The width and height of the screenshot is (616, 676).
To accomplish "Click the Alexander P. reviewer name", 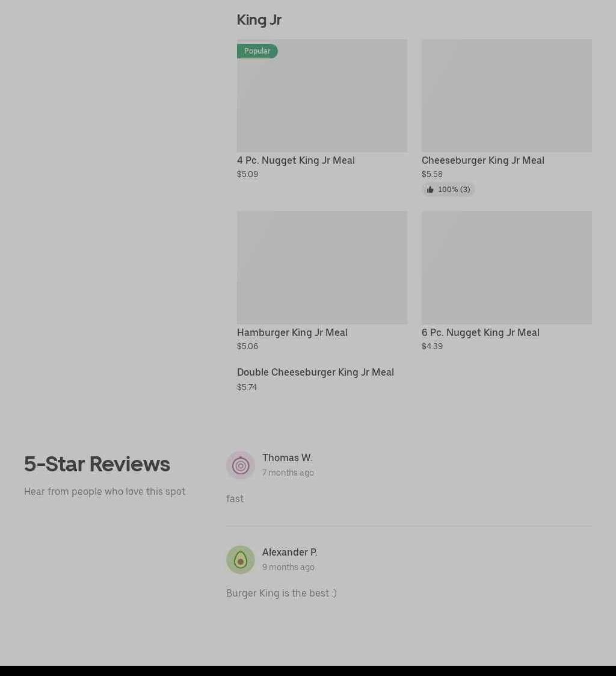I will 289,552.
